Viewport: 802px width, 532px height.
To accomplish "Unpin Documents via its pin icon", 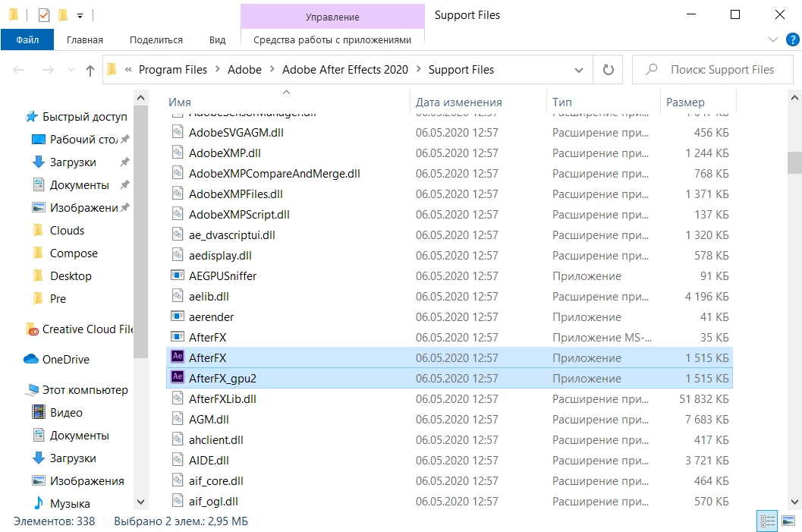I will [x=124, y=184].
